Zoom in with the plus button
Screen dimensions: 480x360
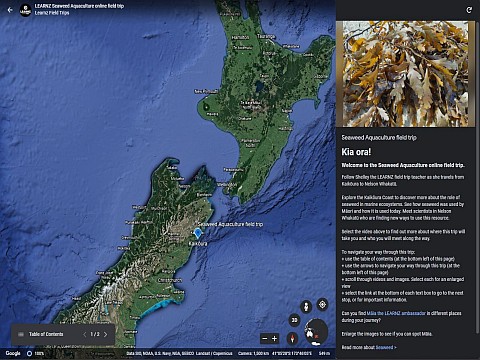pyautogui.click(x=274, y=339)
